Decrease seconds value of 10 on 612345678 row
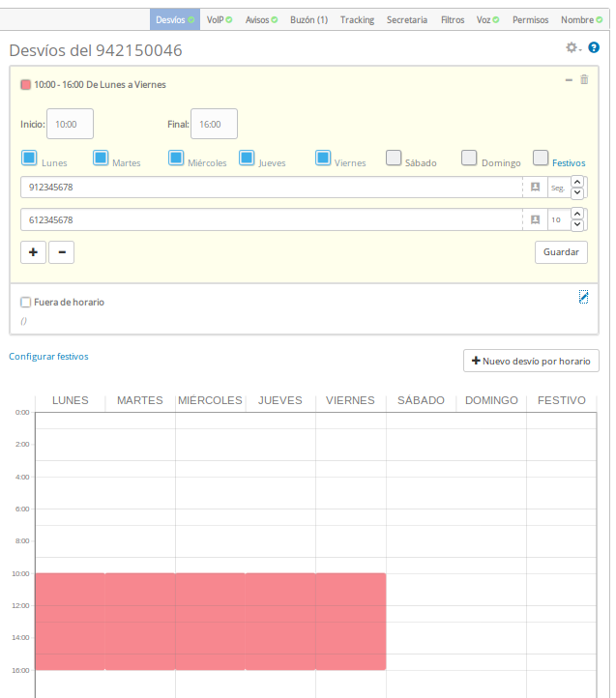Viewport: 616px width, 698px height. click(577, 225)
